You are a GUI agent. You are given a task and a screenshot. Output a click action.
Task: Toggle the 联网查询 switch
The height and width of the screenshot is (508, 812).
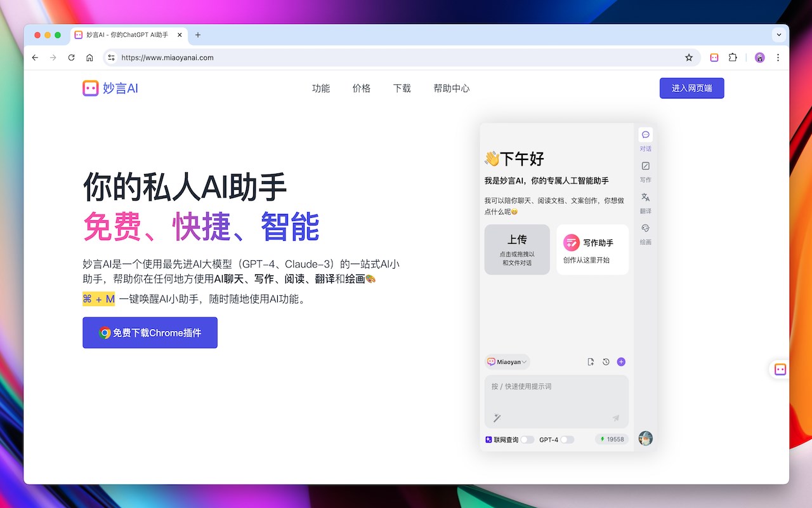coord(527,439)
